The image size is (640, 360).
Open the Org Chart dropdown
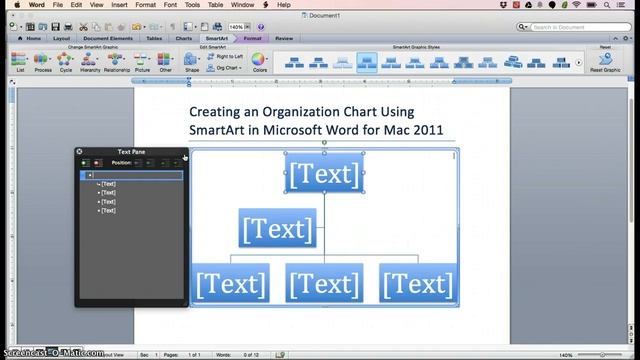[224, 68]
